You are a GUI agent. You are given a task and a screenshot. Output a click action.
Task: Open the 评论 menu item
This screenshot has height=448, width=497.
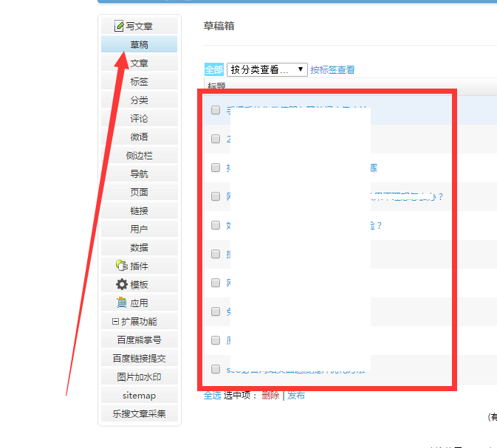tap(139, 119)
